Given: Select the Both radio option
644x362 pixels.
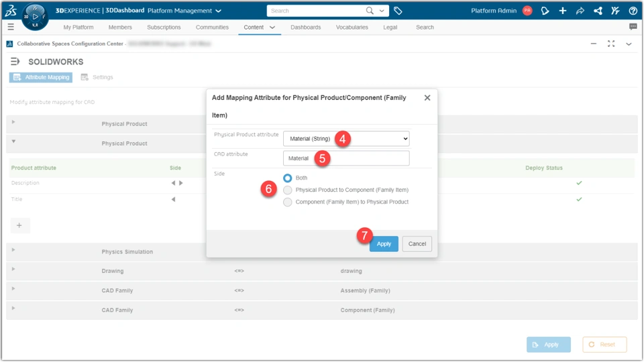Looking at the screenshot, I should [x=288, y=178].
